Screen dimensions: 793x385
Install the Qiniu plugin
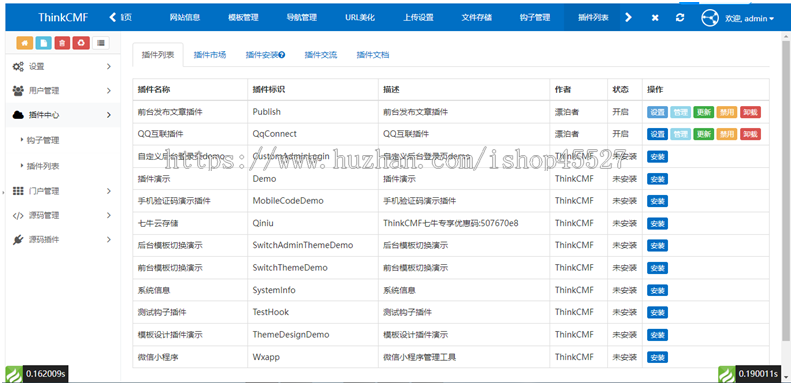click(657, 223)
